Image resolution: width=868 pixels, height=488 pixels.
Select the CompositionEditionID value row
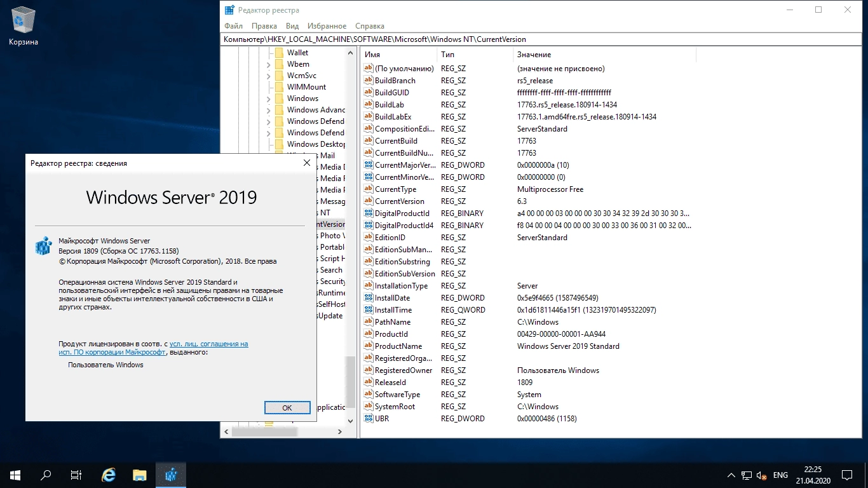tap(527, 129)
